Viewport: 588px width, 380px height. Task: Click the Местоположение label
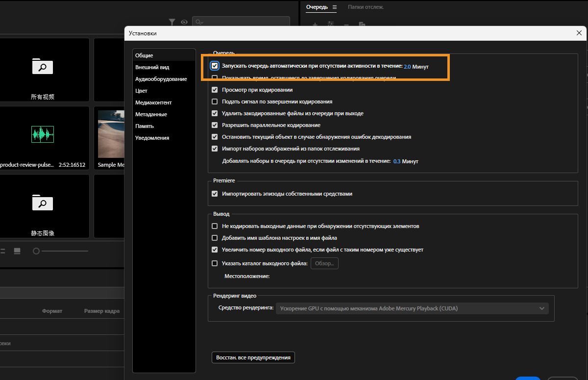pyautogui.click(x=247, y=276)
